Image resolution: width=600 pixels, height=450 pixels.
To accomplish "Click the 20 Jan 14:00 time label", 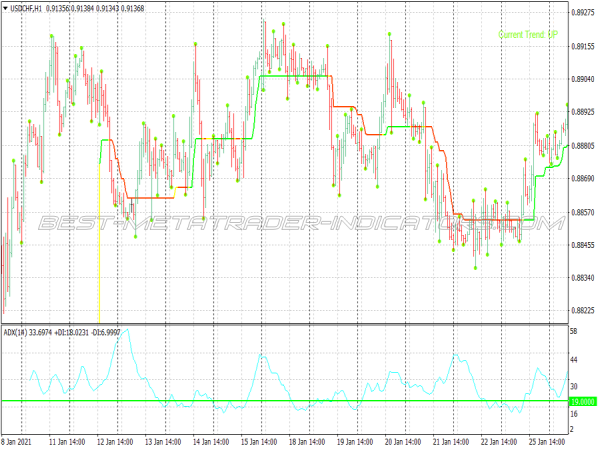I will [403, 442].
